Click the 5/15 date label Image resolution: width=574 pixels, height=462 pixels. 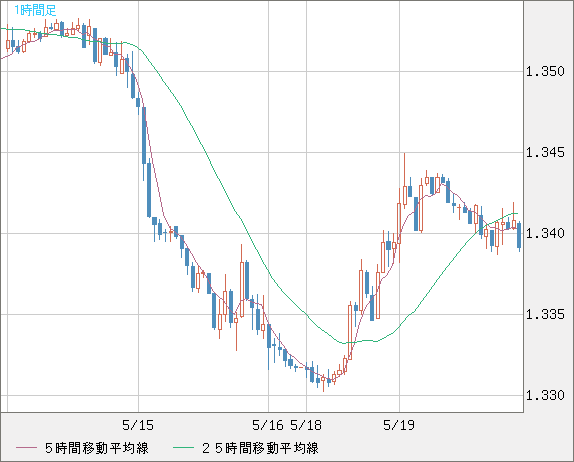(x=138, y=425)
